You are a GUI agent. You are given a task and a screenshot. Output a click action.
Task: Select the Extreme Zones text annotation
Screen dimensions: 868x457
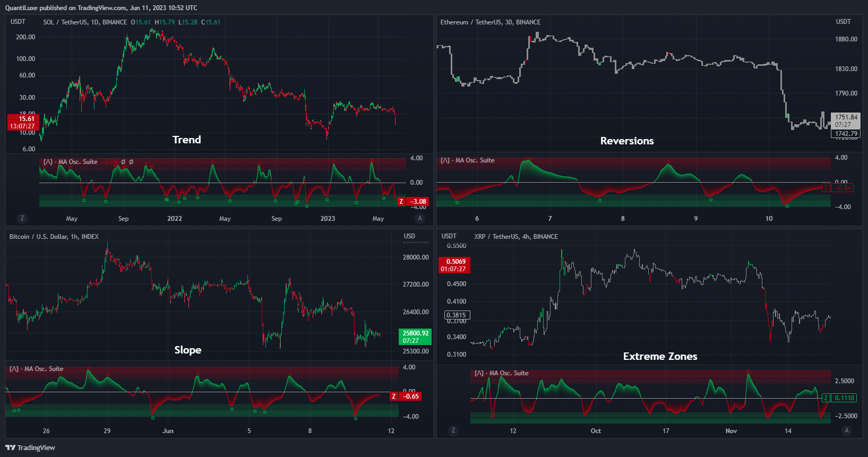tap(660, 356)
